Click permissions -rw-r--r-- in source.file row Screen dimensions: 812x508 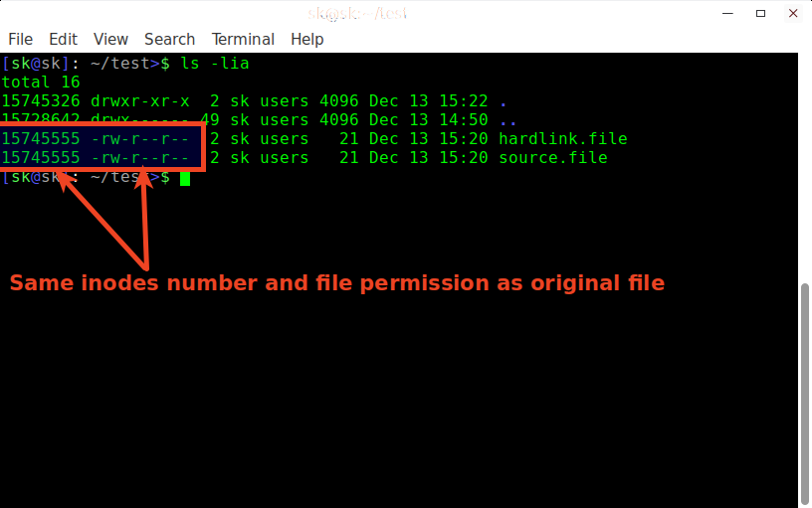(x=140, y=158)
